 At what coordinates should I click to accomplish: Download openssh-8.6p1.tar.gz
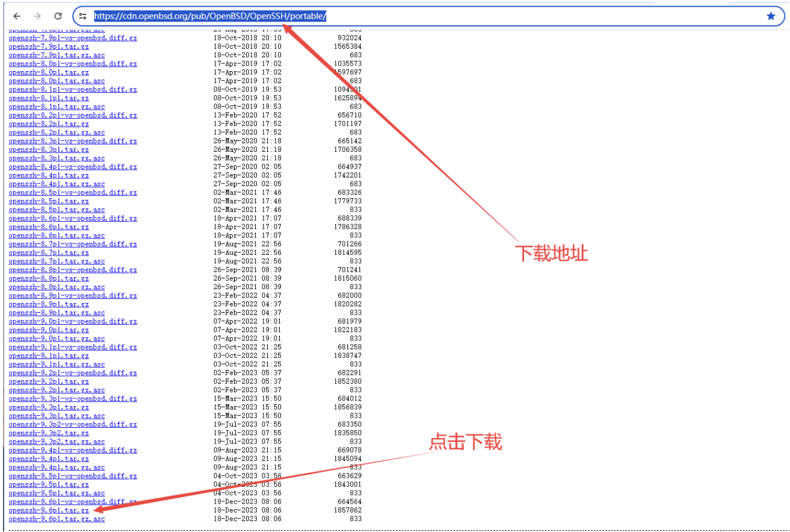pyautogui.click(x=49, y=227)
